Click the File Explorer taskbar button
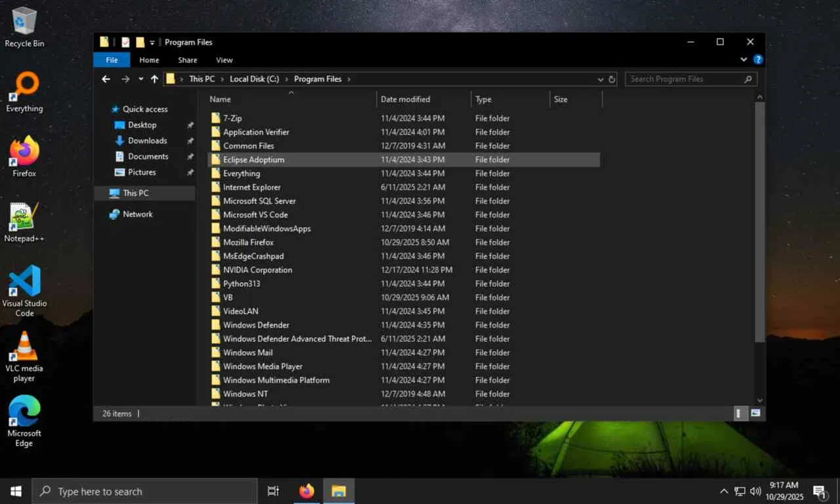 339,491
